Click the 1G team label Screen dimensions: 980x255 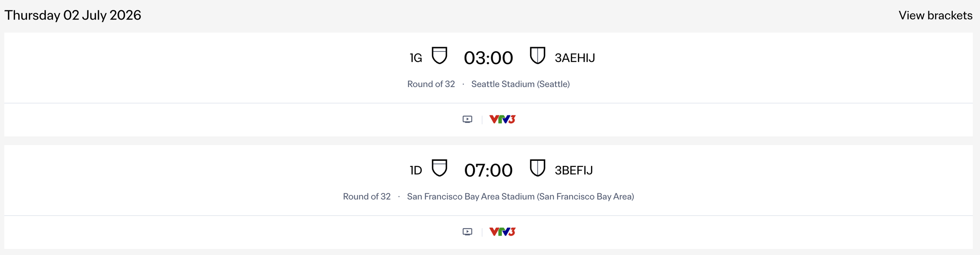click(x=416, y=58)
